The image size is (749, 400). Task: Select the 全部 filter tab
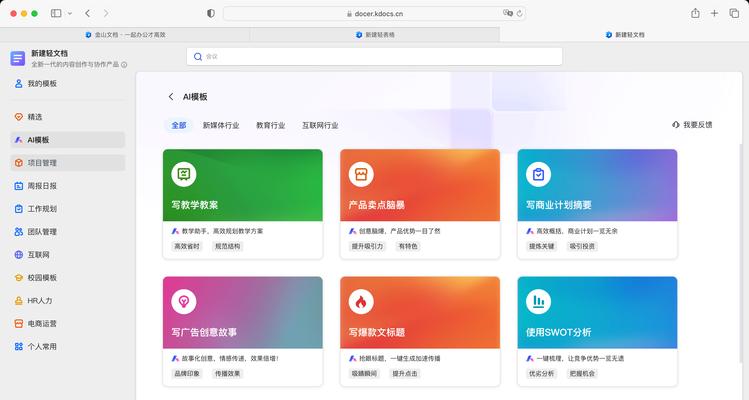pyautogui.click(x=179, y=125)
